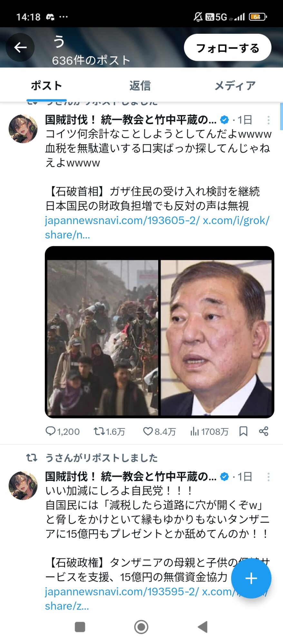The height and width of the screenshot is (644, 283).
Task: Tap the first post author's avatar
Action: tap(23, 129)
